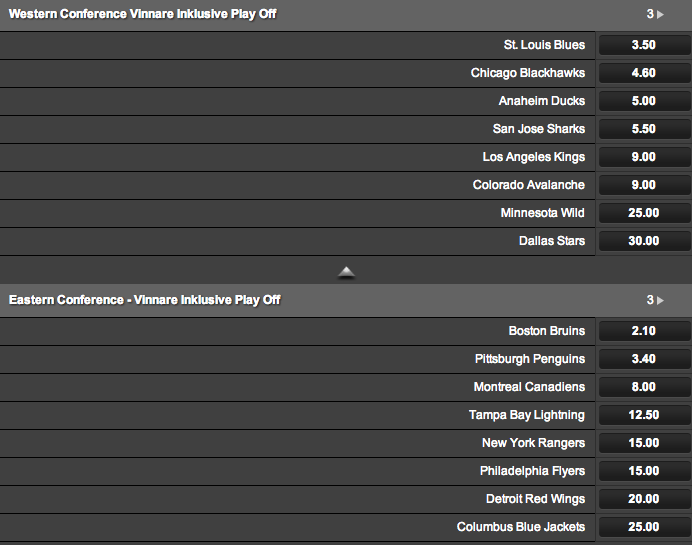Select Chicago Blackhawks odds 4.60
Viewport: 692px width, 545px height.
644,73
